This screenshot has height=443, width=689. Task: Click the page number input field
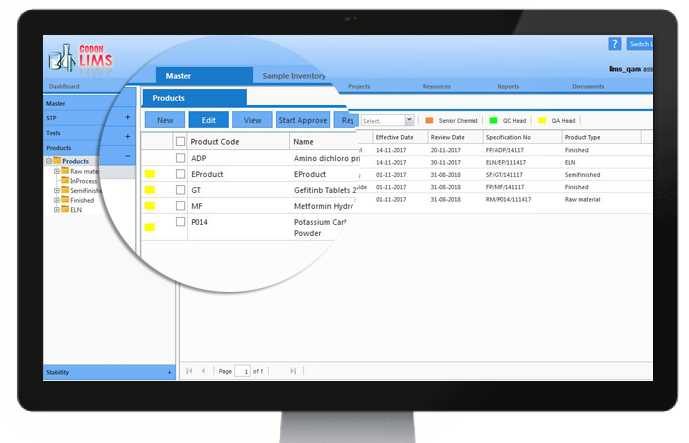coord(243,371)
